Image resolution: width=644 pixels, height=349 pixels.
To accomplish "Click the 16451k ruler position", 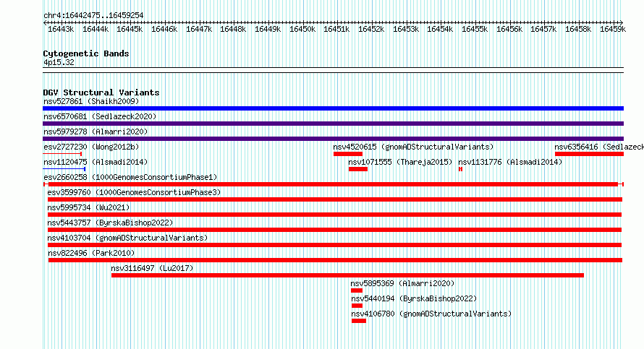I will click(x=336, y=29).
